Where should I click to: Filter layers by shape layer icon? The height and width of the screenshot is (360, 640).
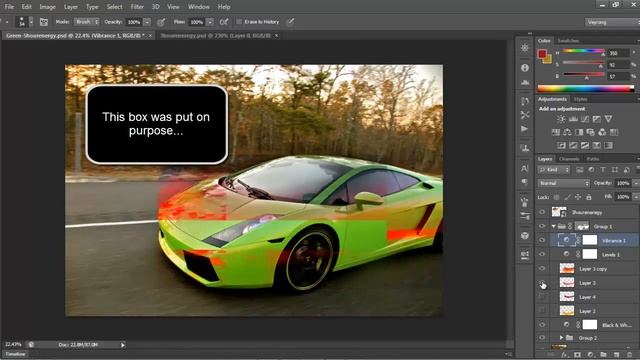pyautogui.click(x=615, y=170)
